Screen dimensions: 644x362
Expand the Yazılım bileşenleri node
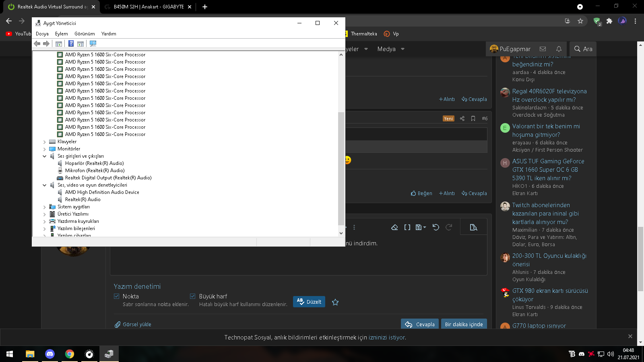[45, 229]
